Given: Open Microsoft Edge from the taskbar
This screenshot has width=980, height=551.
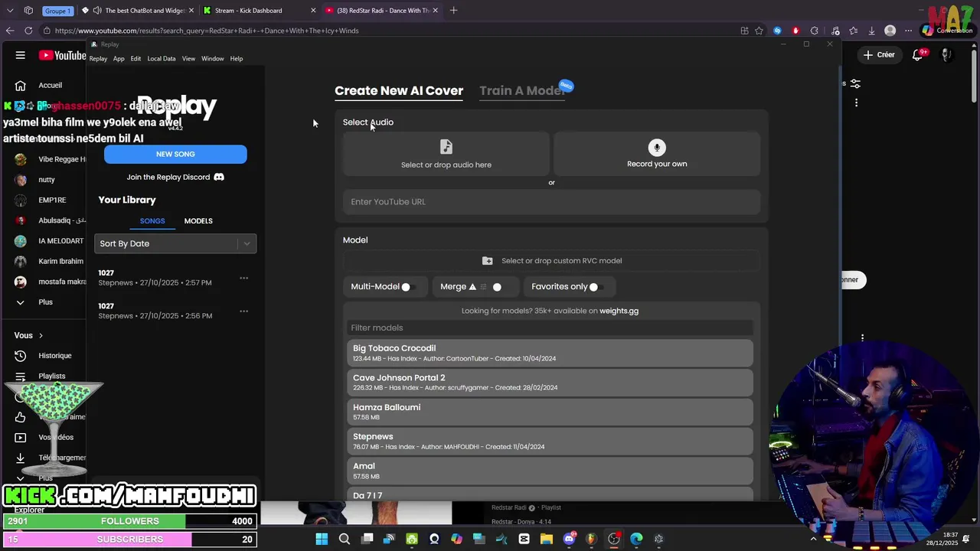Looking at the screenshot, I should pos(636,539).
